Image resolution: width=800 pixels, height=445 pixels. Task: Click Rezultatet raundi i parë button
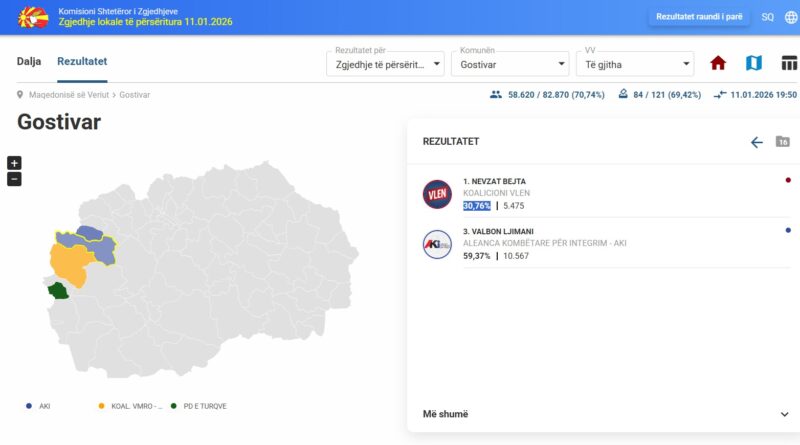(x=700, y=17)
